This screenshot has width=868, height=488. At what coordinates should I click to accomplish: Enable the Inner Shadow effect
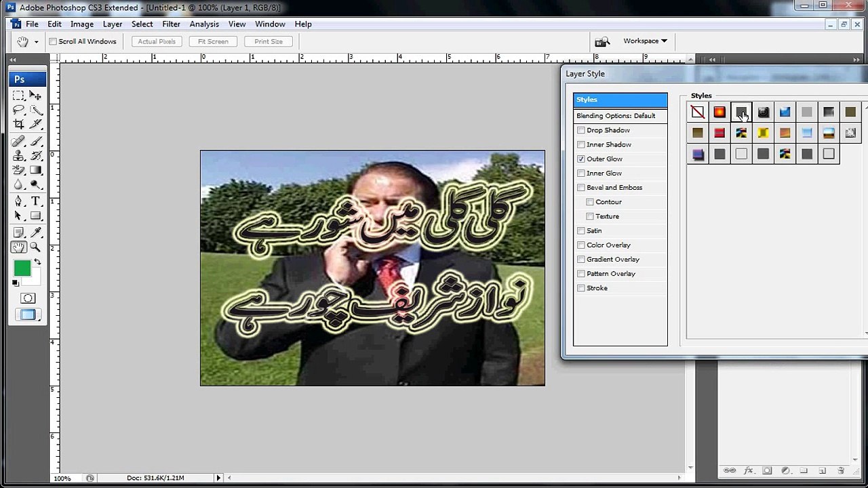click(581, 144)
